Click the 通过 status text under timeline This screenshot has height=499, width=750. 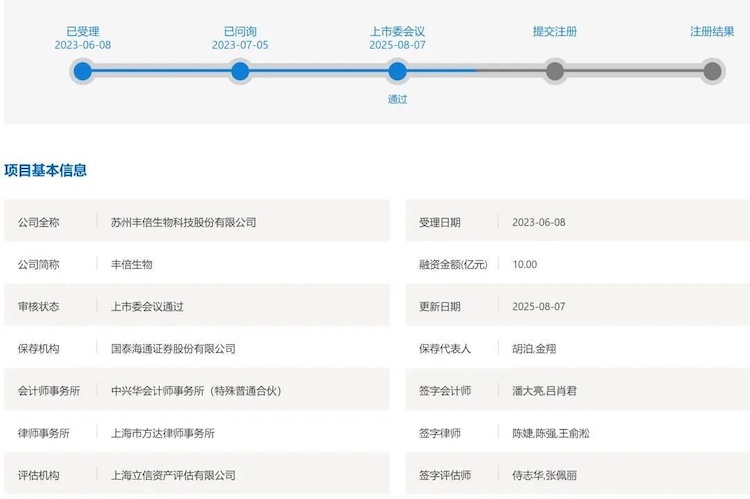[397, 99]
